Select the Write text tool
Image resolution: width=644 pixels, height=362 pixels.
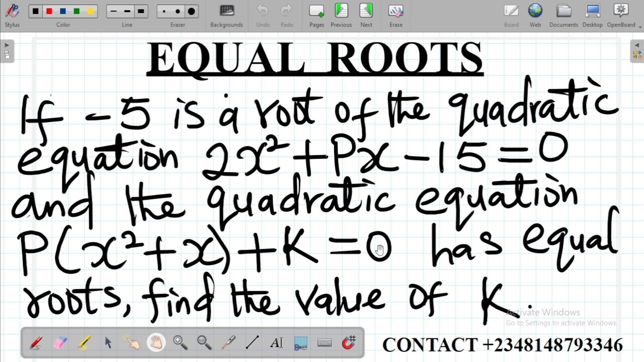pyautogui.click(x=276, y=343)
